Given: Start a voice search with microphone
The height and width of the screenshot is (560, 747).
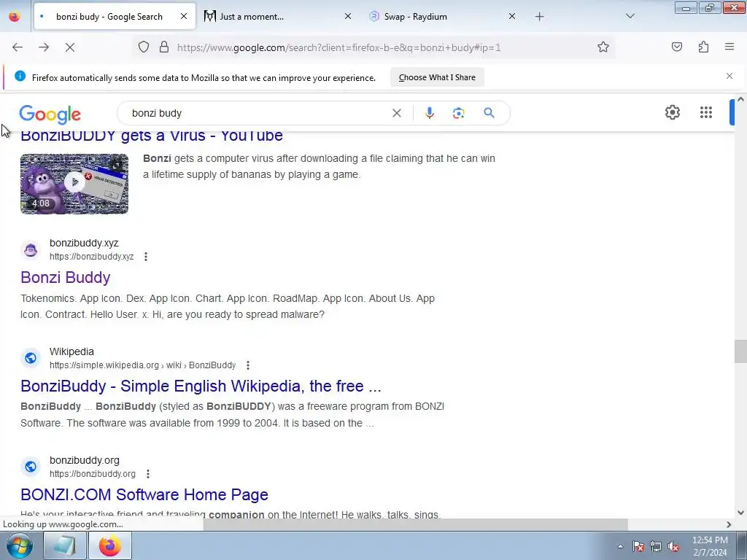Looking at the screenshot, I should click(429, 113).
